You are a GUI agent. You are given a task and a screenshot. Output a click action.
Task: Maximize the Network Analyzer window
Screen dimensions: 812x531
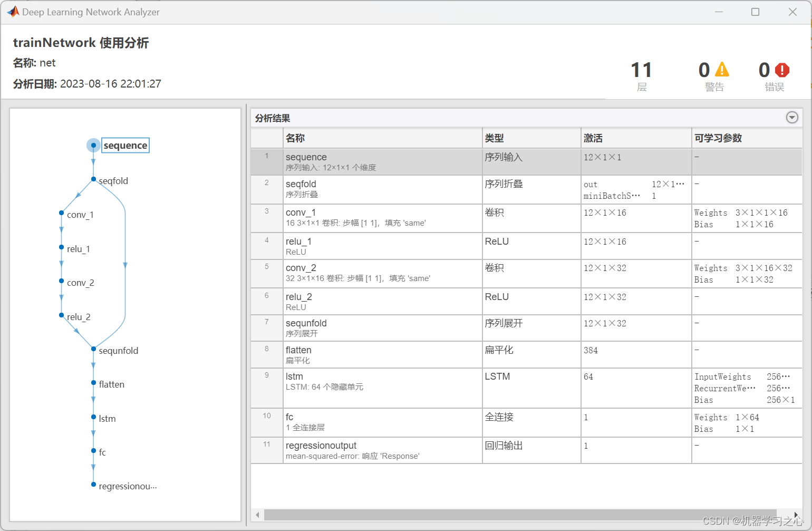[755, 12]
